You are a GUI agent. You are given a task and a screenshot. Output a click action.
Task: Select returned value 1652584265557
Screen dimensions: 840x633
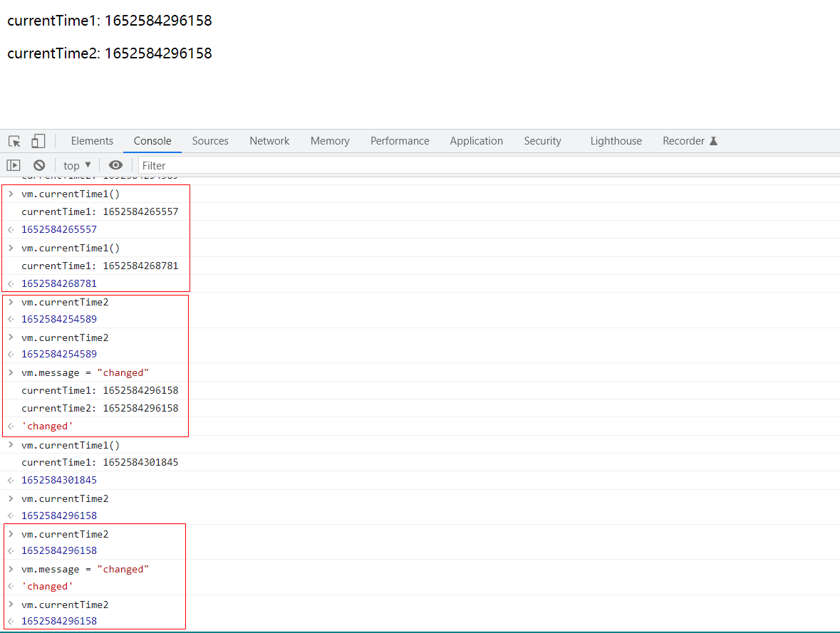pyautogui.click(x=59, y=229)
